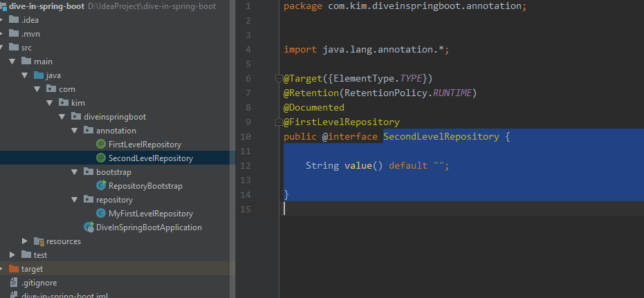Click the .mvn folder icon
Image resolution: width=644 pixels, height=298 pixels.
click(14, 34)
